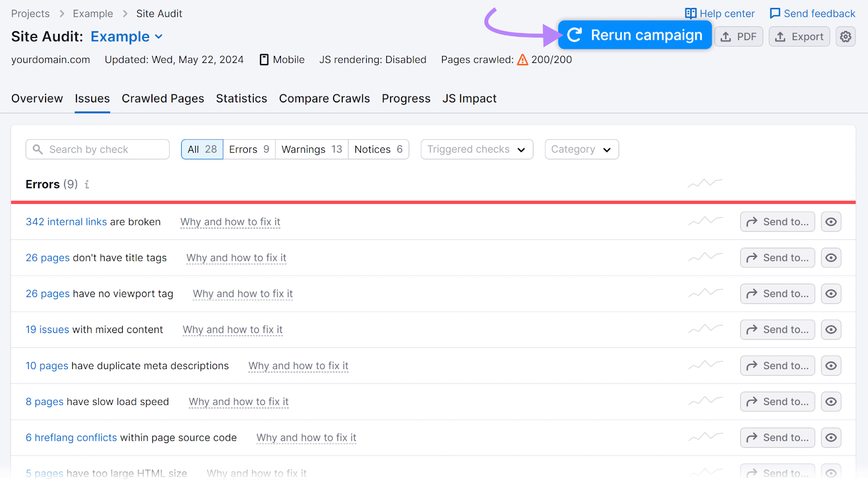
Task: Click the trend graph icon for broken links
Action: click(705, 221)
